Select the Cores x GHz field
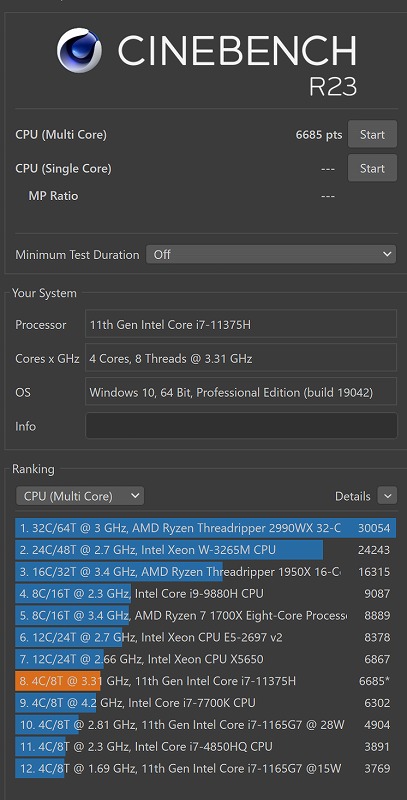 [241, 358]
